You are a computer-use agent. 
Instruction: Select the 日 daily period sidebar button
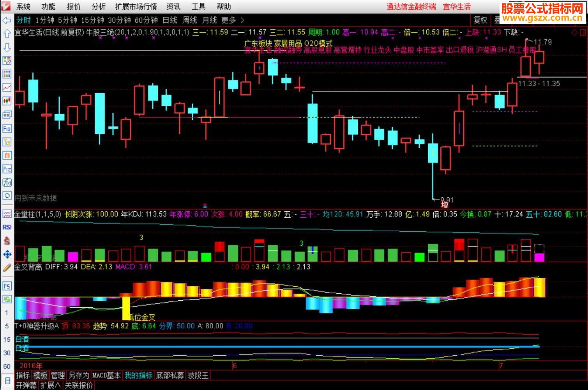click(7, 381)
